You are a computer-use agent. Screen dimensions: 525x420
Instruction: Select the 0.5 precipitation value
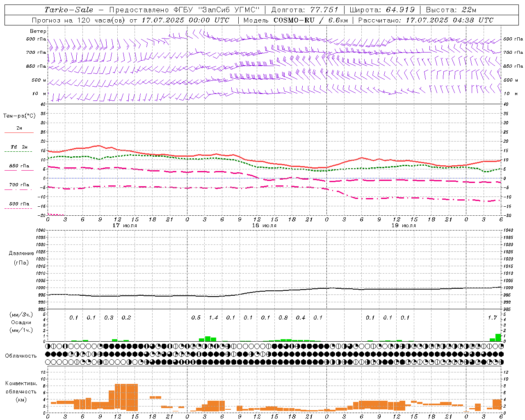196,318
